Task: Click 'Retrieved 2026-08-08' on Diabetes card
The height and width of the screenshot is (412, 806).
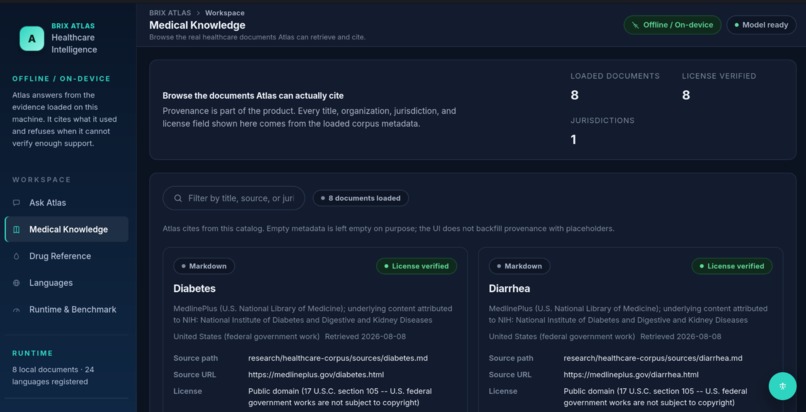Action: pyautogui.click(x=365, y=336)
